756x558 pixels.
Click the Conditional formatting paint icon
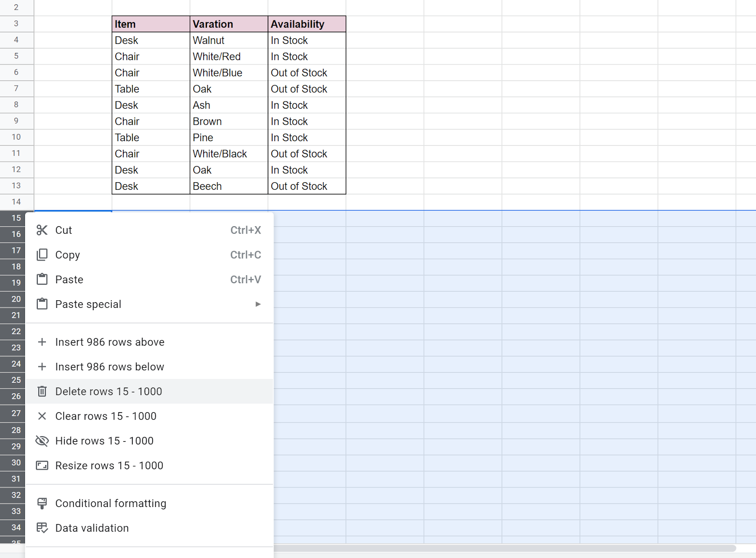point(42,503)
